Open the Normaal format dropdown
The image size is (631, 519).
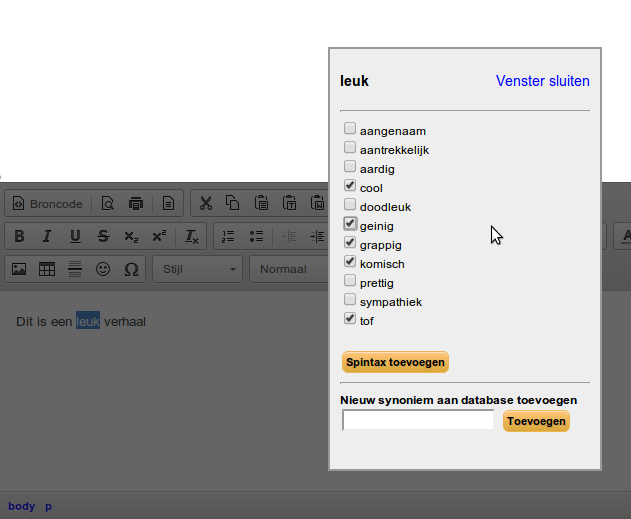tap(289, 269)
